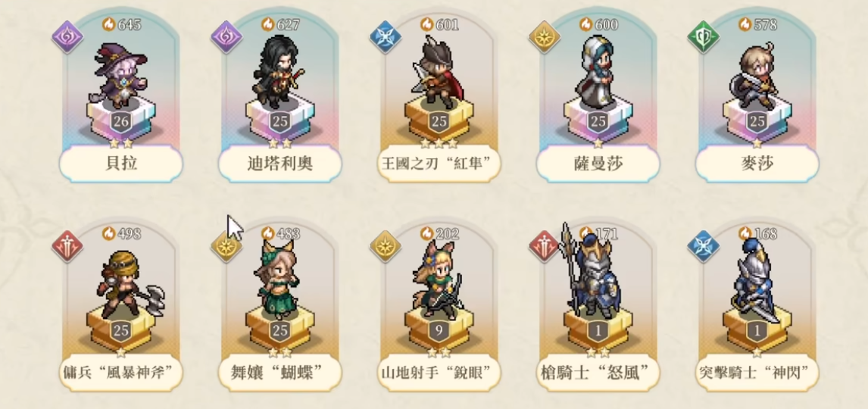Screen dimensions: 868x409
Task: Click the red sword icon on 傭兵 "風暴神斧" card
Action: pos(67,247)
